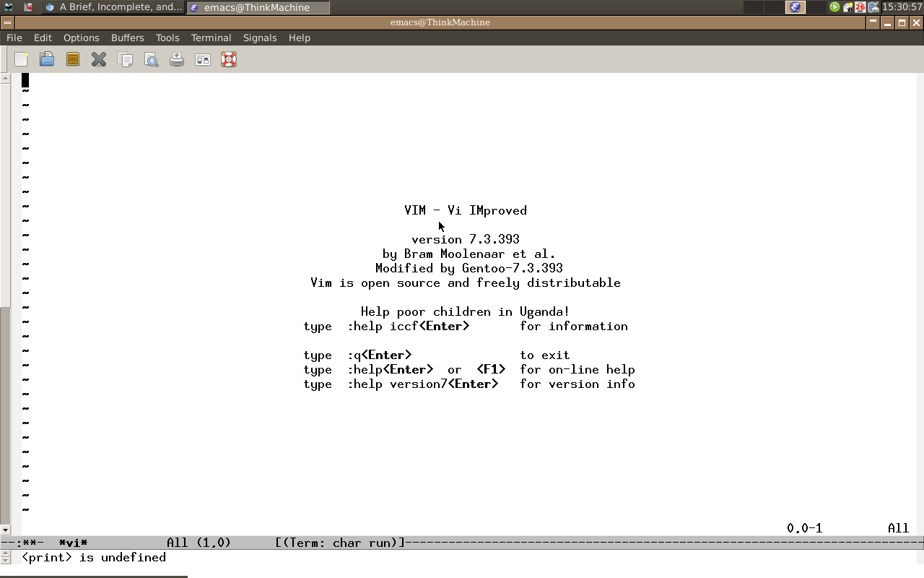This screenshot has height=578, width=924.
Task: Click the lifebuoy Help toolbar icon
Action: (x=229, y=59)
